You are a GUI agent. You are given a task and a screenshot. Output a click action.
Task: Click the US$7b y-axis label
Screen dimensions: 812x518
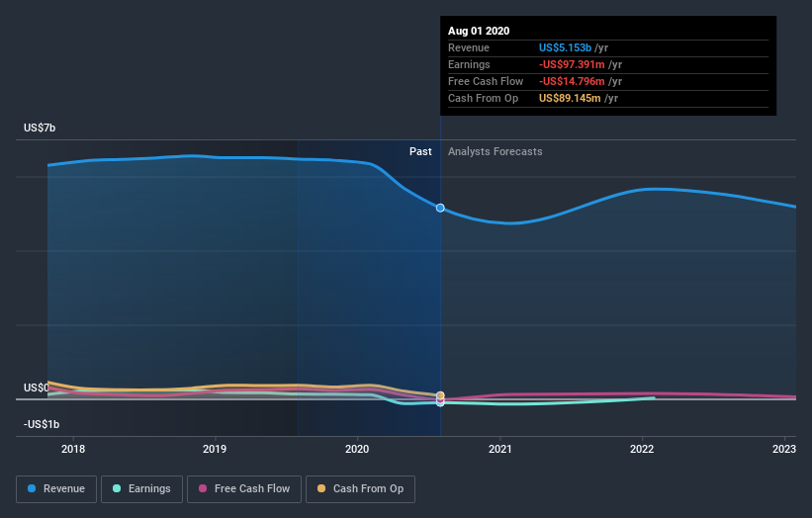(x=40, y=128)
